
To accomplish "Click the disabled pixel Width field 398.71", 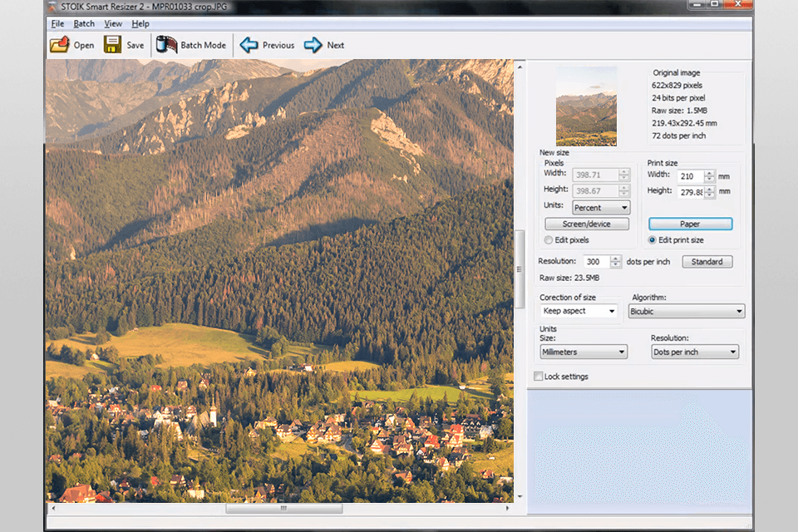I will tap(595, 175).
